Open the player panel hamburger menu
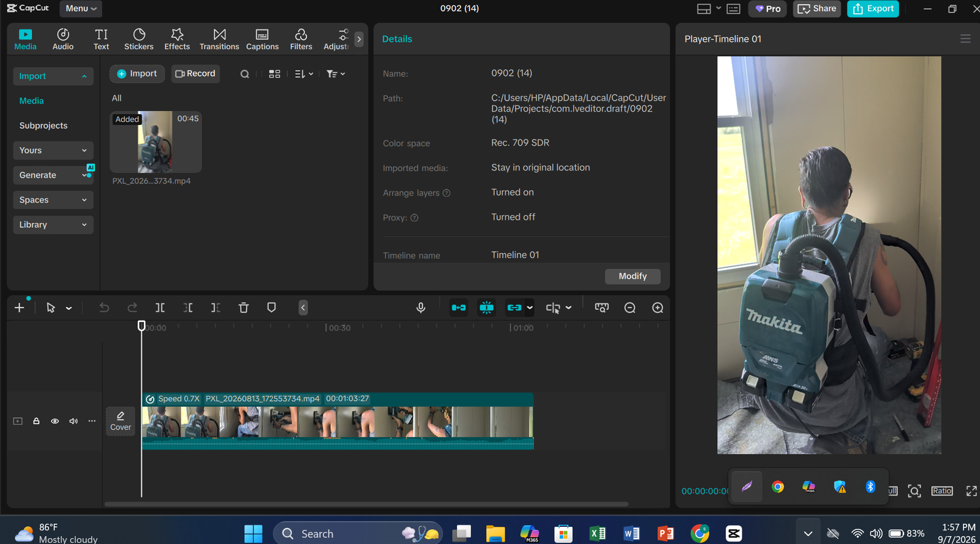 coord(965,39)
